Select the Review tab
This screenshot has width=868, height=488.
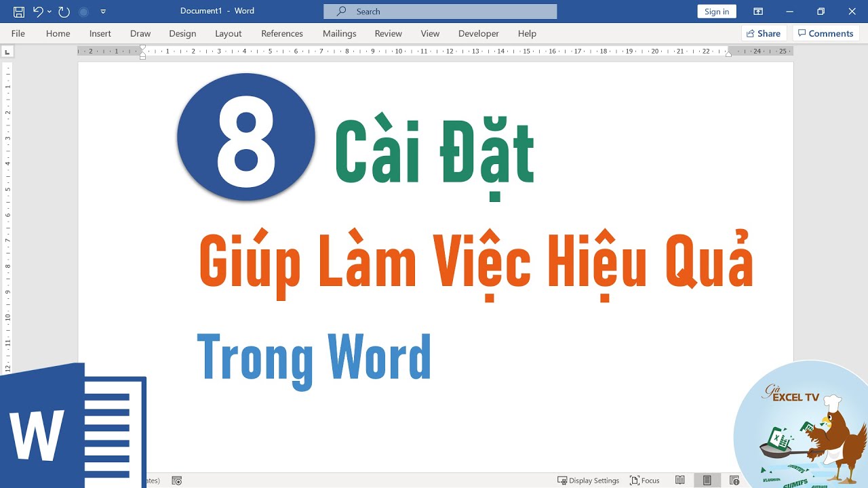point(389,33)
